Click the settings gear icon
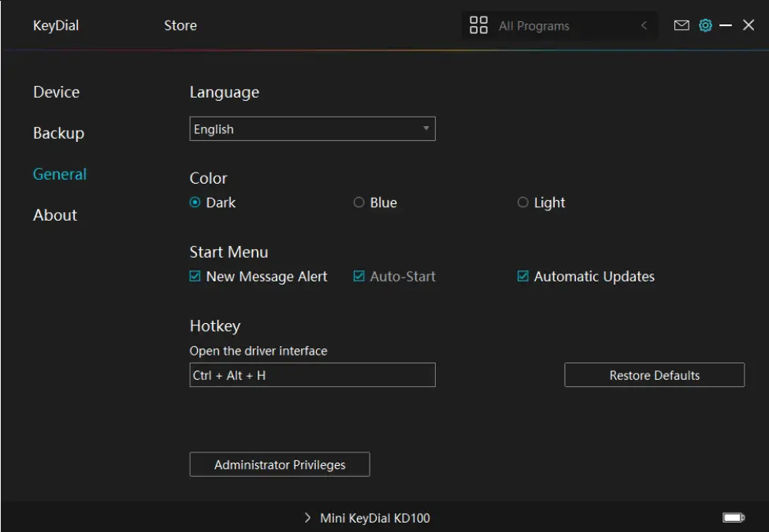This screenshot has height=532, width=769. tap(705, 25)
